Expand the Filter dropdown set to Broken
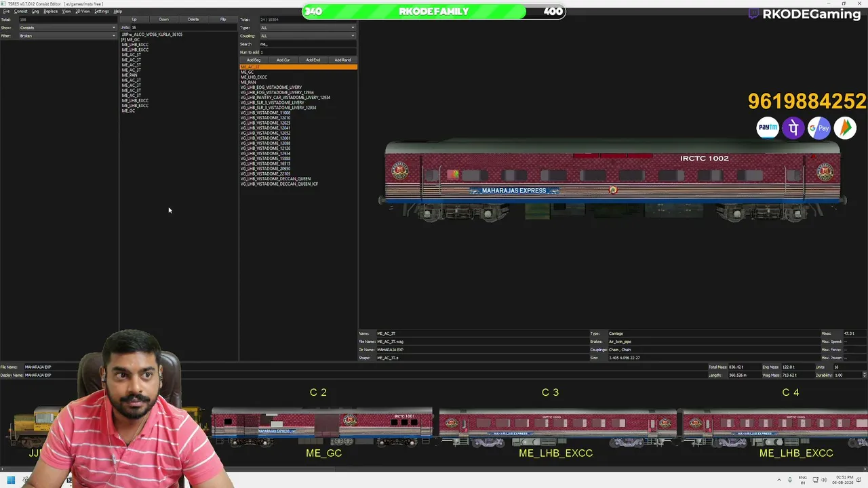Image resolution: width=868 pixels, height=488 pixels. coord(67,36)
